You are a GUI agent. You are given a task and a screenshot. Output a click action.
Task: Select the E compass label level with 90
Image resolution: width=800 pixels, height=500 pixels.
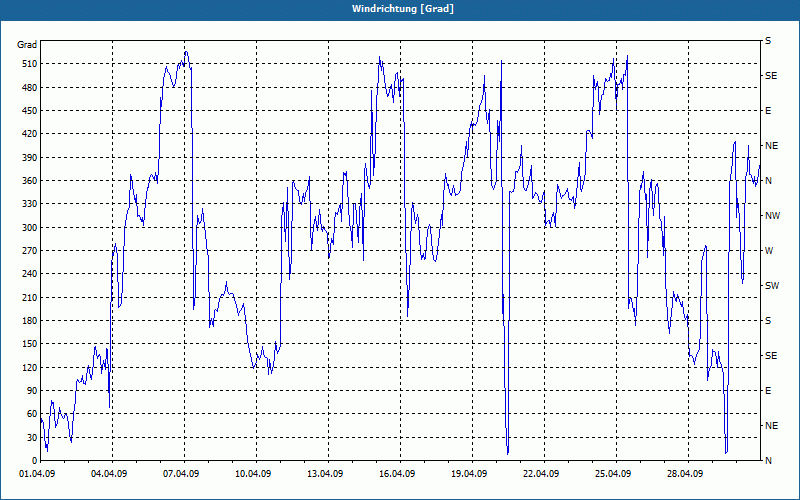tap(768, 391)
